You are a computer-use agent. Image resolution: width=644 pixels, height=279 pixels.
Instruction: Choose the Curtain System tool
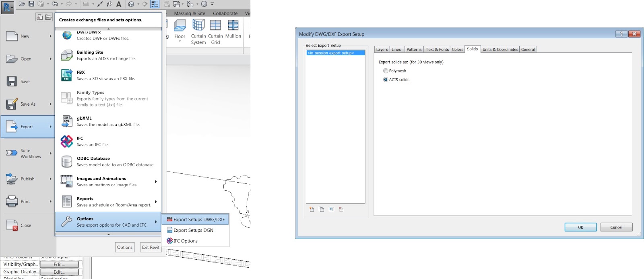pos(198,31)
